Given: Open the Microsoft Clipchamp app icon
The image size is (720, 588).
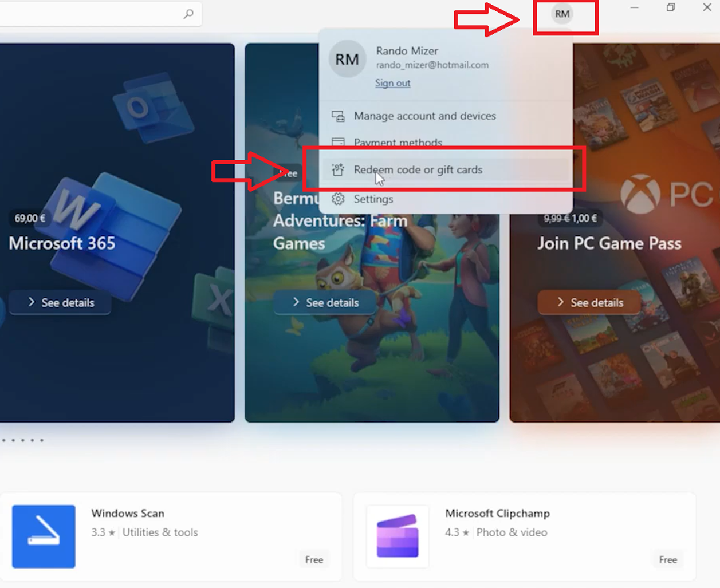Looking at the screenshot, I should point(398,536).
